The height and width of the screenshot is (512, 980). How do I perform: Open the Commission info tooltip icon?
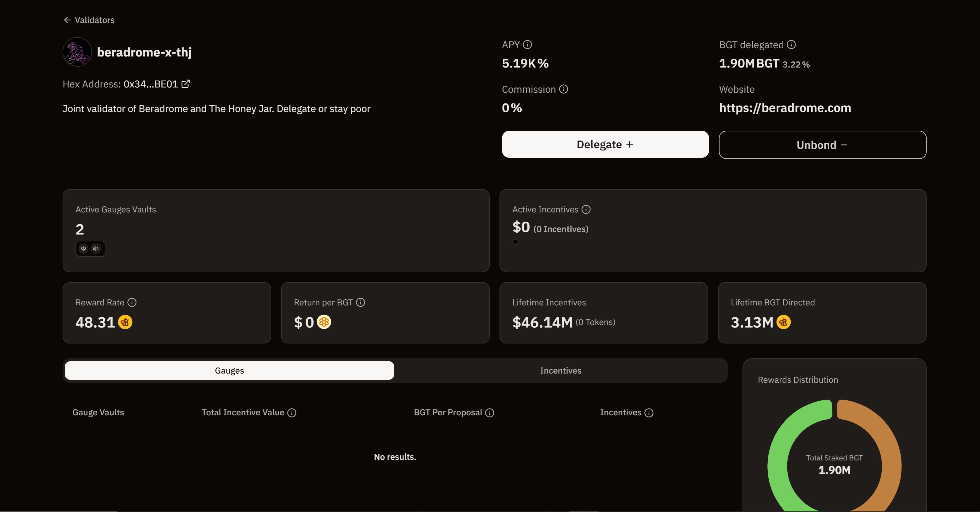pos(563,89)
